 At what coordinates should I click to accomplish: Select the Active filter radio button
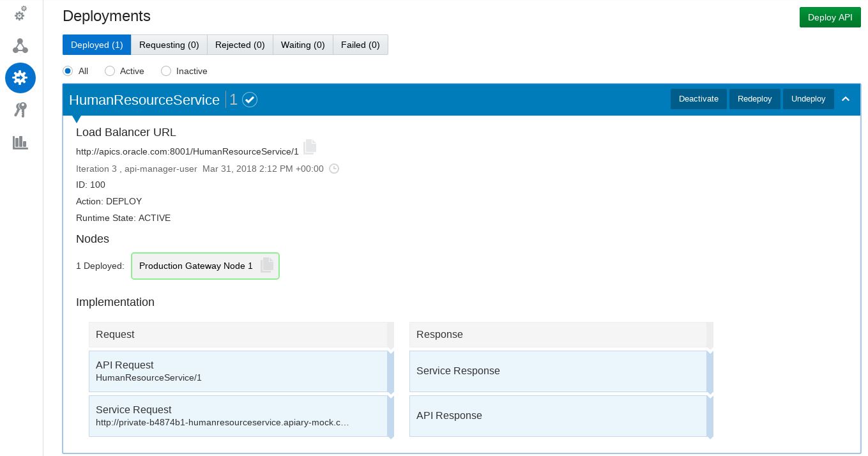point(110,71)
